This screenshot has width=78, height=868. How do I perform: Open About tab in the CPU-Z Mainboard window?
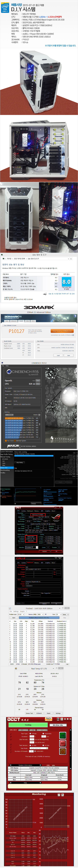(53, 563)
